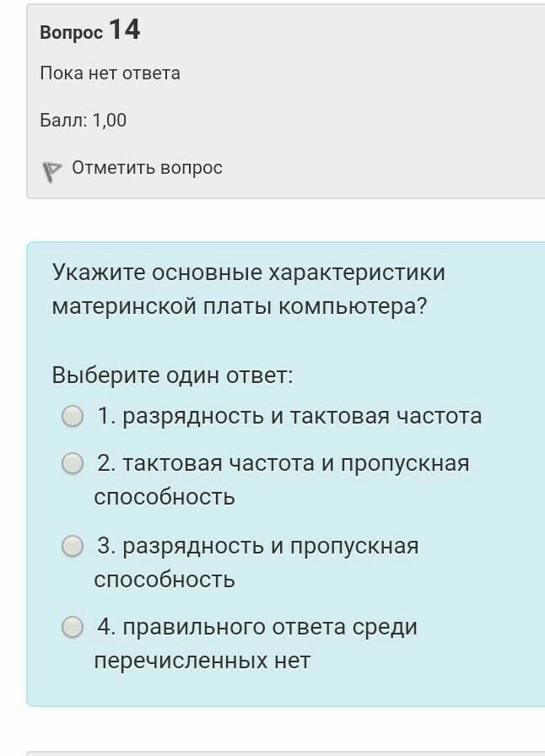Select radio button for answer 2
This screenshot has height=756, width=545.
(x=73, y=464)
